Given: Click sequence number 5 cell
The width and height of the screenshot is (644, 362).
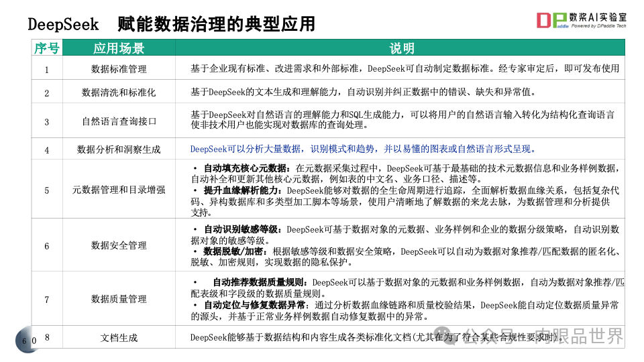Looking at the screenshot, I should point(47,190).
